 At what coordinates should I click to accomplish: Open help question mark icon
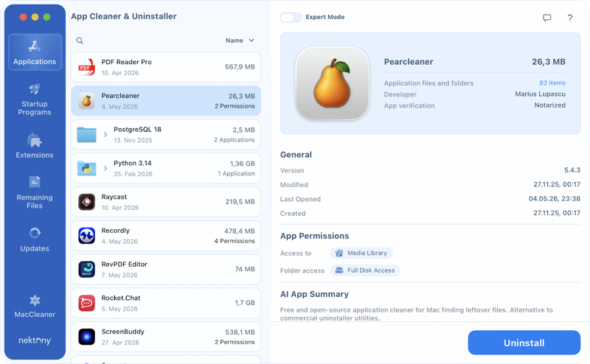tap(569, 18)
